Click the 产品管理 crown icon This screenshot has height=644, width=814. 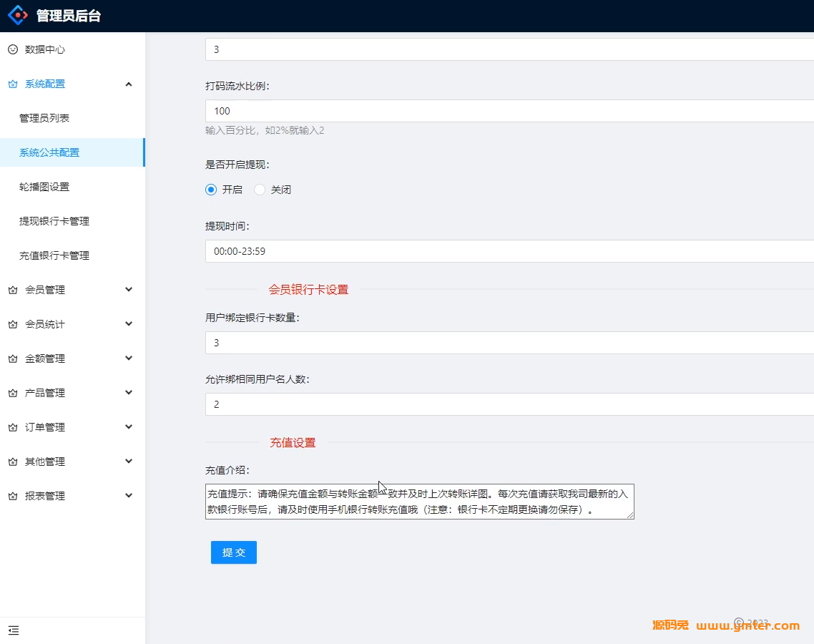point(13,393)
